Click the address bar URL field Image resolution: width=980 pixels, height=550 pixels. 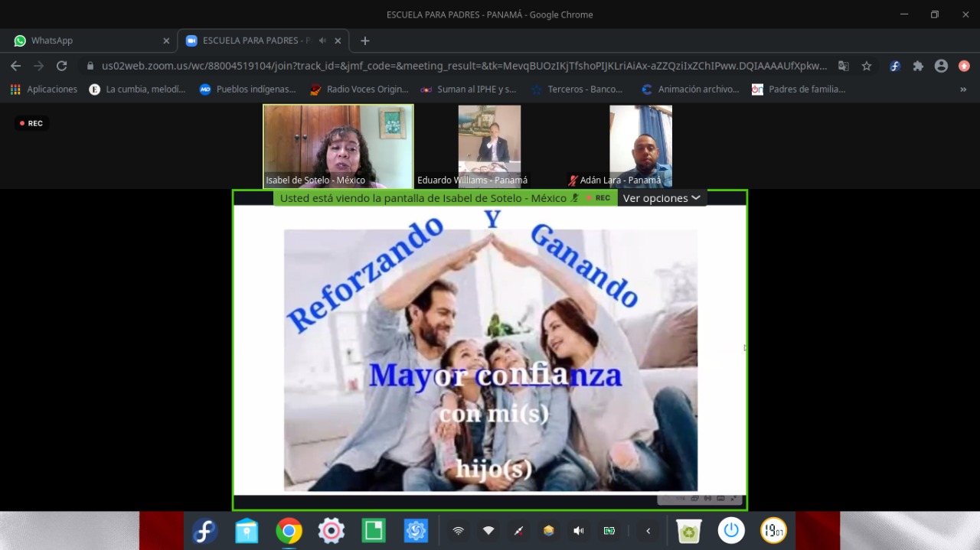[x=464, y=66]
